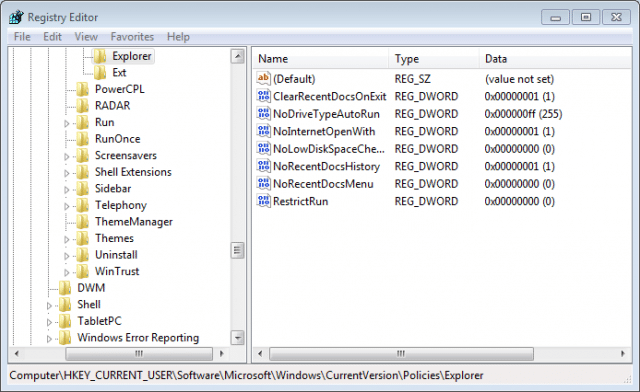Click the Telephony folder icon
This screenshot has height=392, width=640.
(x=82, y=205)
